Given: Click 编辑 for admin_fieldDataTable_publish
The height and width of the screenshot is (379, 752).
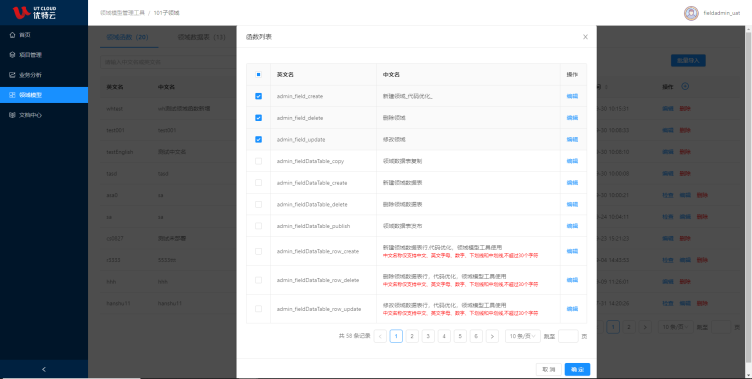Looking at the screenshot, I should click(572, 225).
